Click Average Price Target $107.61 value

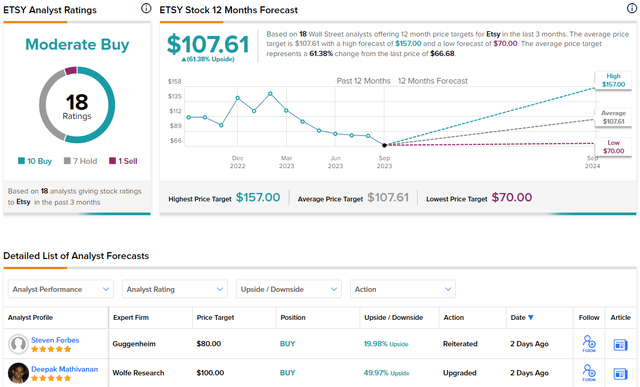point(388,198)
